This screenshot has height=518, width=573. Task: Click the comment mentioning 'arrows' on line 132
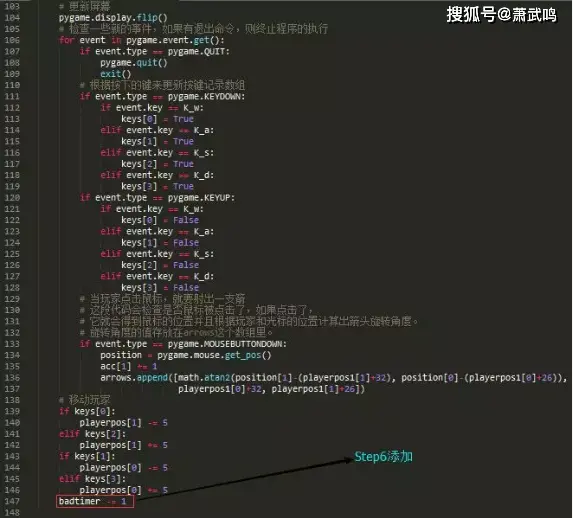coord(176,333)
